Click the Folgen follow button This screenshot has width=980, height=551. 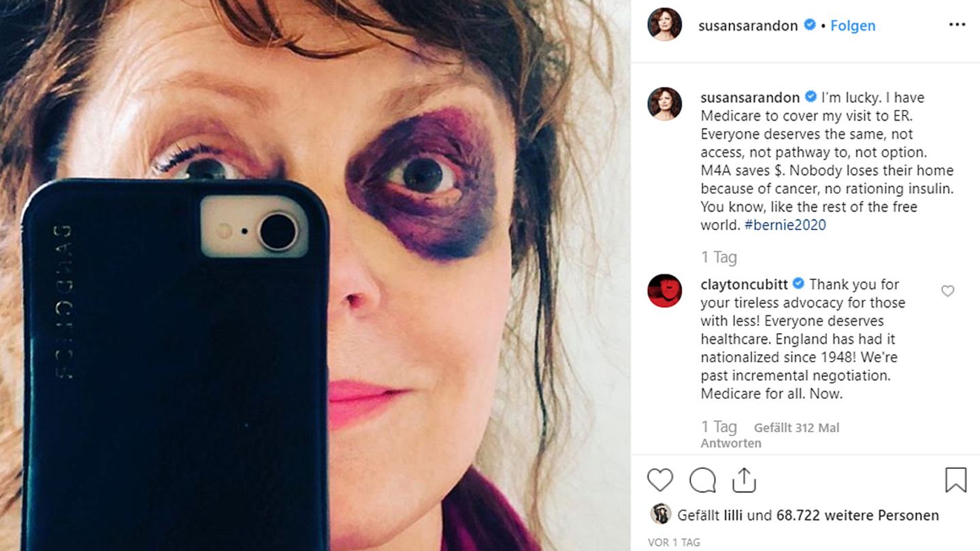coord(853,26)
